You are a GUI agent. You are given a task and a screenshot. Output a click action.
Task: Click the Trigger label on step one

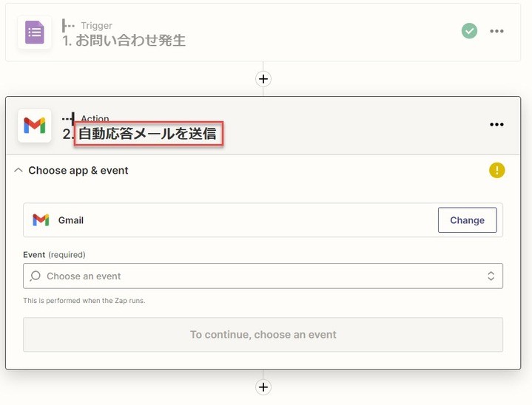tap(96, 25)
